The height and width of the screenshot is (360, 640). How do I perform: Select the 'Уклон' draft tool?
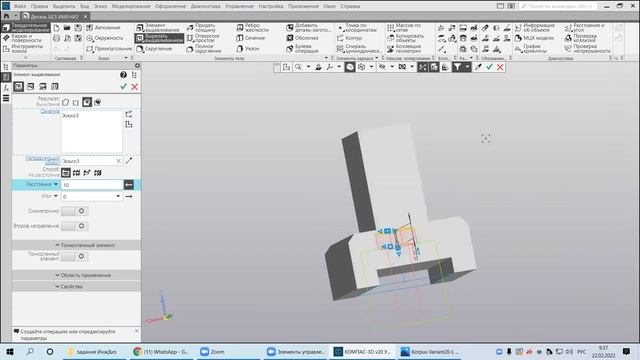[x=248, y=49]
